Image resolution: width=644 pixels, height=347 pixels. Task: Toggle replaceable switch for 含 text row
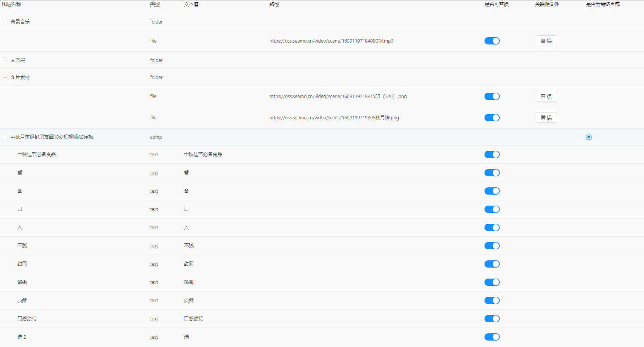[492, 191]
